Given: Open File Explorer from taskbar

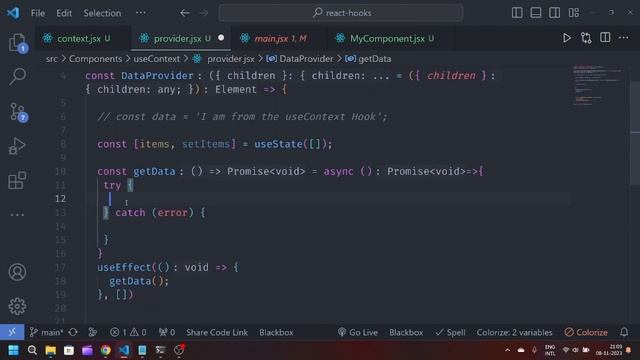Looking at the screenshot, I should click(x=51, y=350).
